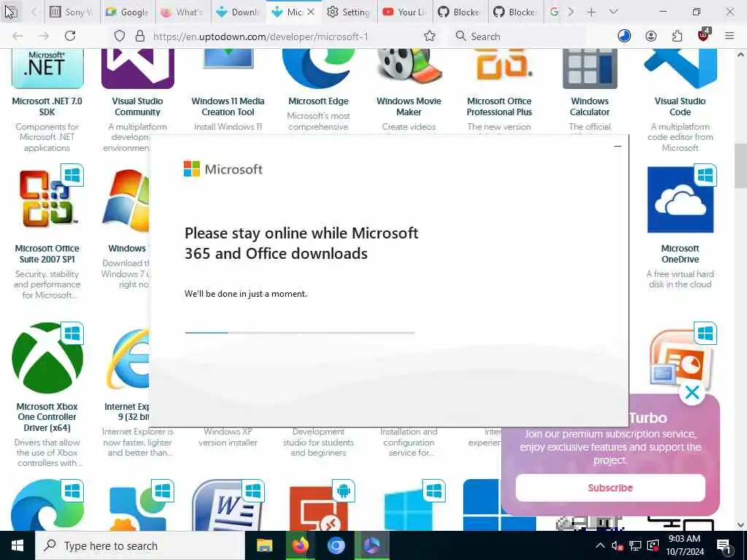This screenshot has height=560, width=747.
Task: Open the Firefox account icon
Action: pyautogui.click(x=651, y=36)
